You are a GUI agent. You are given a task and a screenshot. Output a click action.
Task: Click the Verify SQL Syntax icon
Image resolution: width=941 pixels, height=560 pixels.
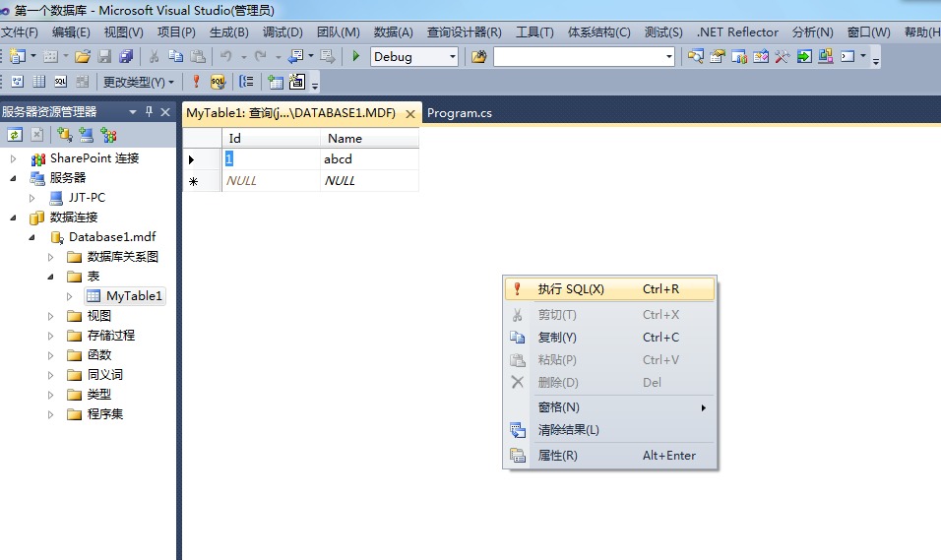(x=218, y=82)
